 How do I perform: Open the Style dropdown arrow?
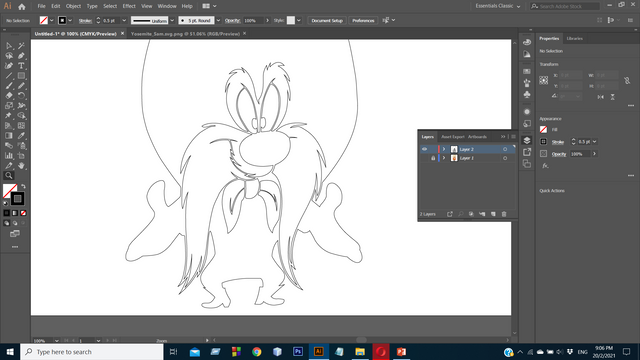pos(299,20)
